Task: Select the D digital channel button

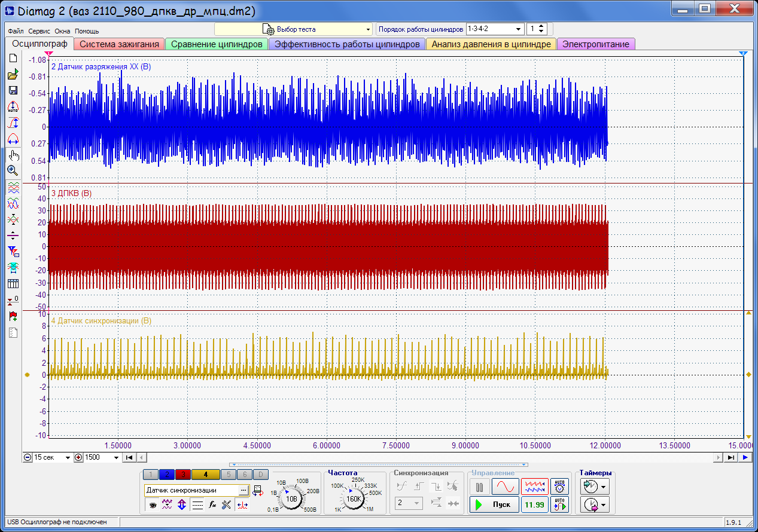Action: [x=260, y=475]
